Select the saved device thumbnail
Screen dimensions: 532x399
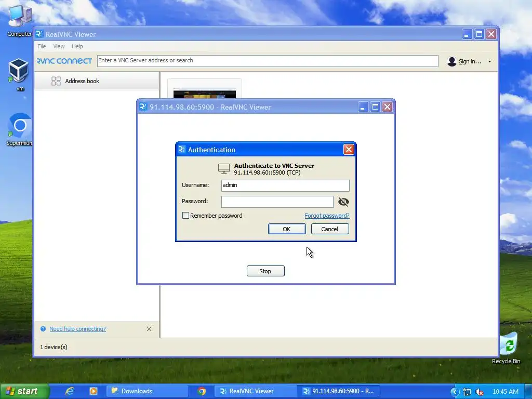click(205, 89)
